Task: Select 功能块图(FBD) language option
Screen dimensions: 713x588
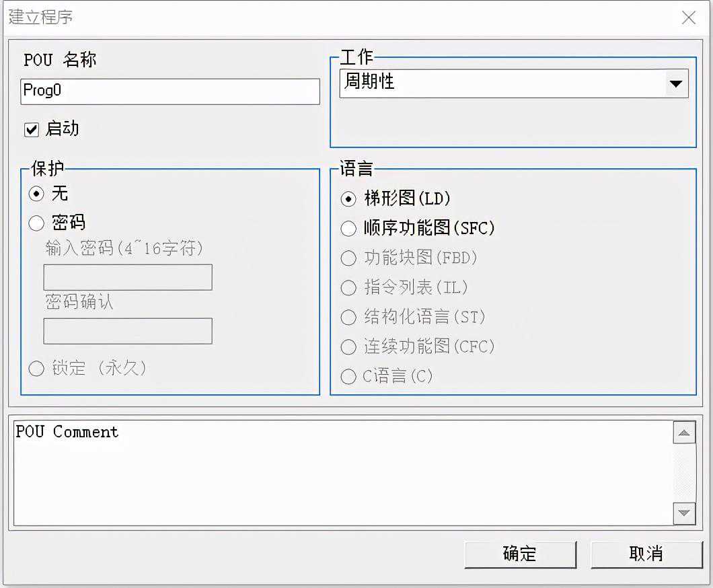Action: pyautogui.click(x=348, y=258)
